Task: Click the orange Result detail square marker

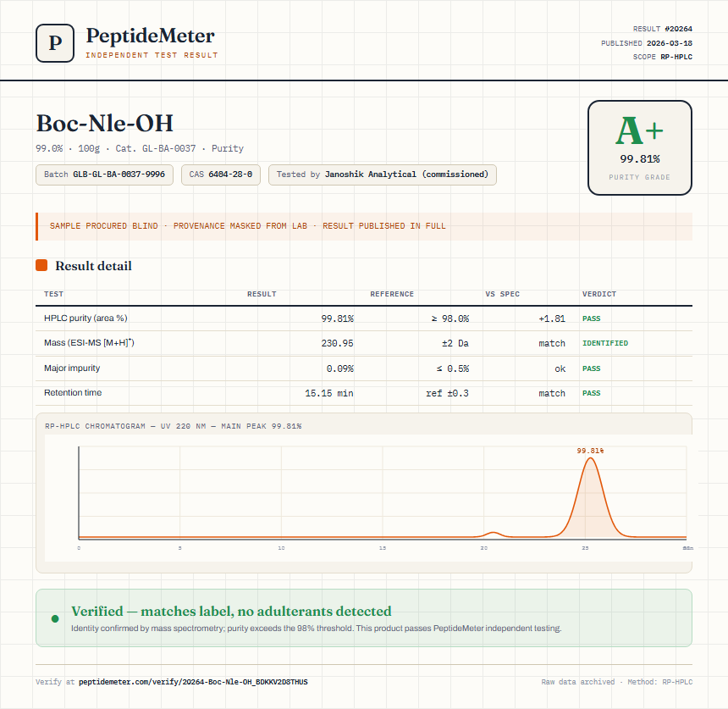Action: (x=41, y=265)
